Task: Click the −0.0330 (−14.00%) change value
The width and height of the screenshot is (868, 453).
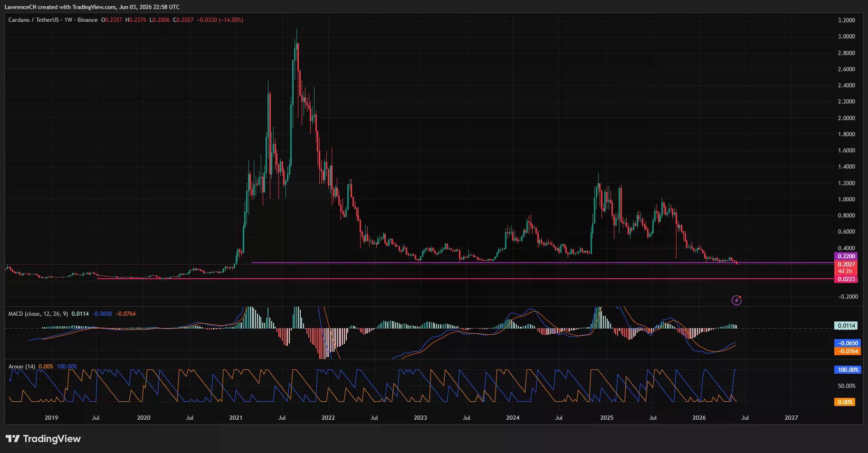Action: tap(220, 20)
